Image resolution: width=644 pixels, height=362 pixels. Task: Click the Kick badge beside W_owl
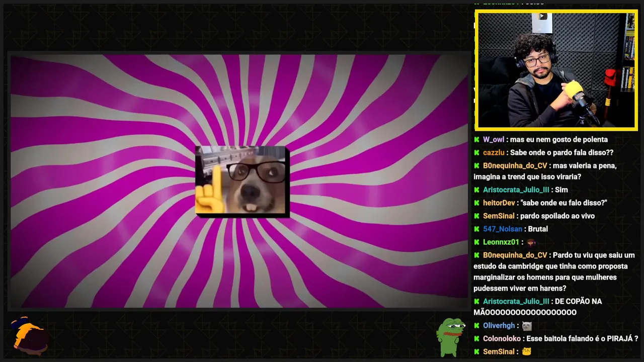(x=476, y=140)
